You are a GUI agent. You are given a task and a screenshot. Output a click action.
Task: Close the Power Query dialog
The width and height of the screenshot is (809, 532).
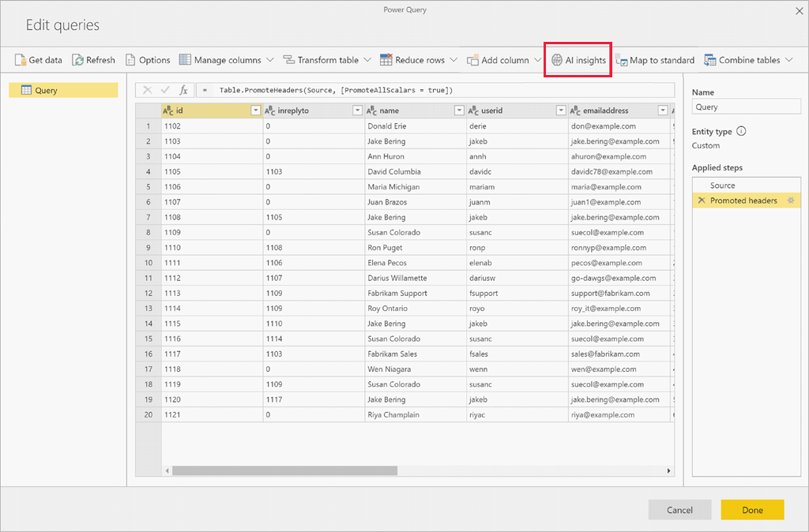point(800,11)
